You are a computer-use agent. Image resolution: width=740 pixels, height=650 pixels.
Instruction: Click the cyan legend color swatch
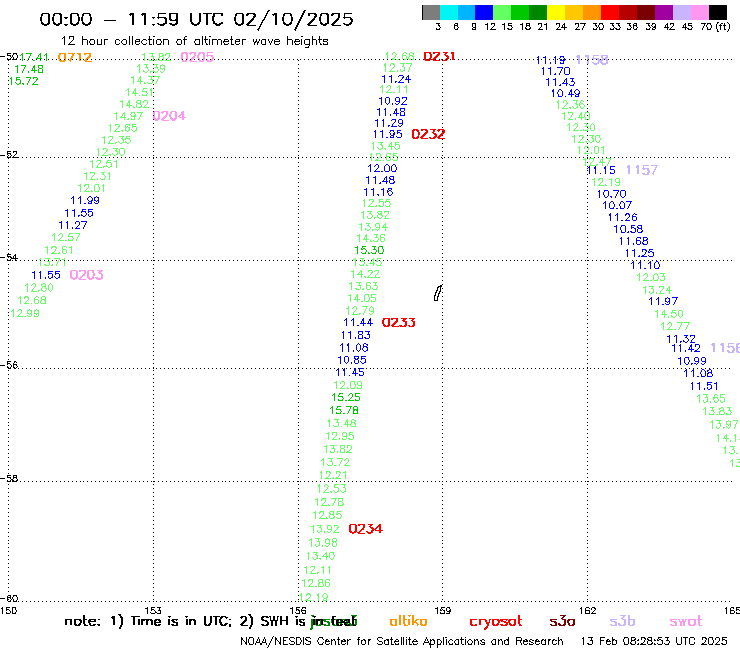[x=448, y=12]
